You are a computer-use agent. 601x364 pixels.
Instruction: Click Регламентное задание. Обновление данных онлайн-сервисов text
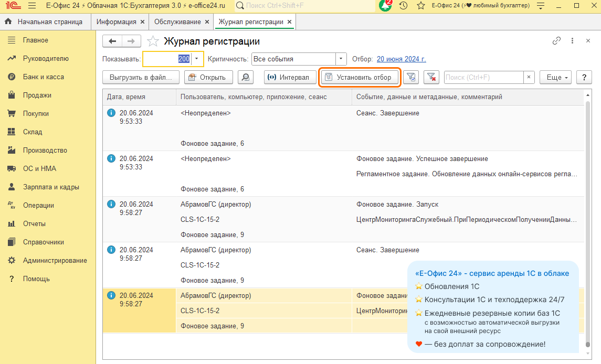[x=467, y=174]
